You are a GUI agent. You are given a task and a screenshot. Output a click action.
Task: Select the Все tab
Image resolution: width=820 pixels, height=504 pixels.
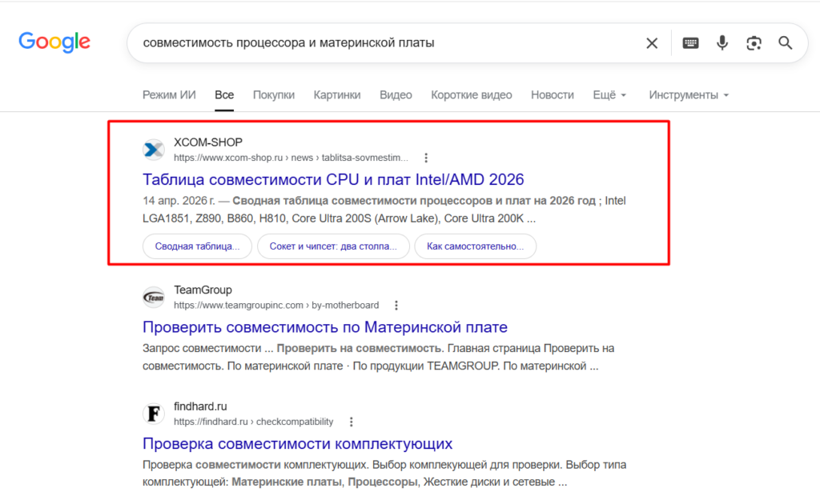click(224, 95)
